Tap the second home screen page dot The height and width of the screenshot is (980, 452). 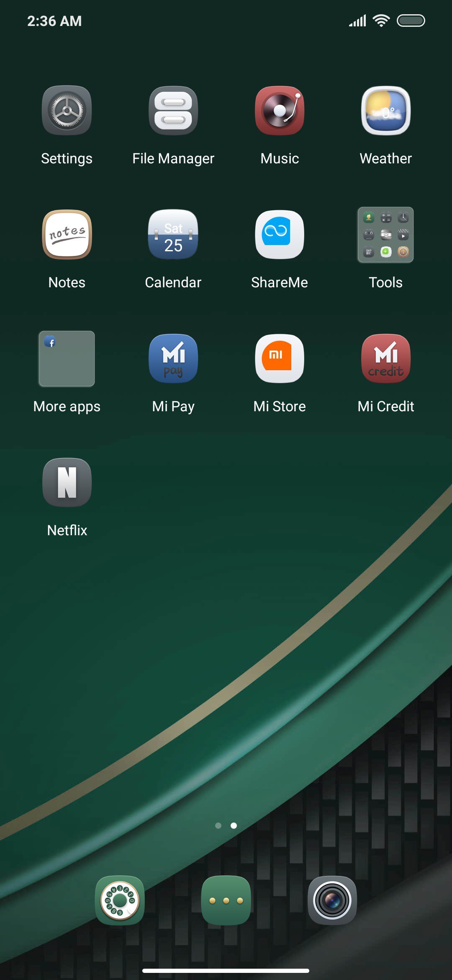click(234, 825)
